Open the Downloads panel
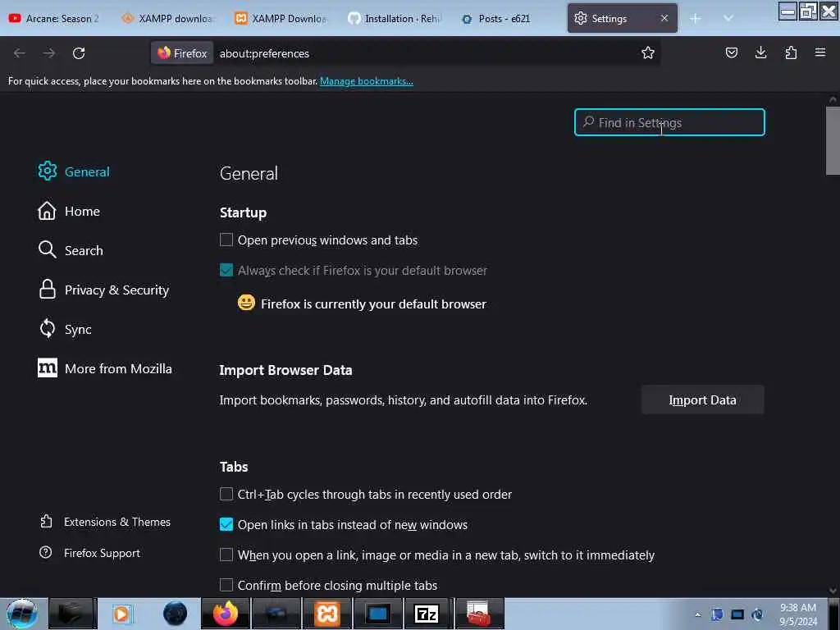The width and height of the screenshot is (840, 630). tap(760, 52)
